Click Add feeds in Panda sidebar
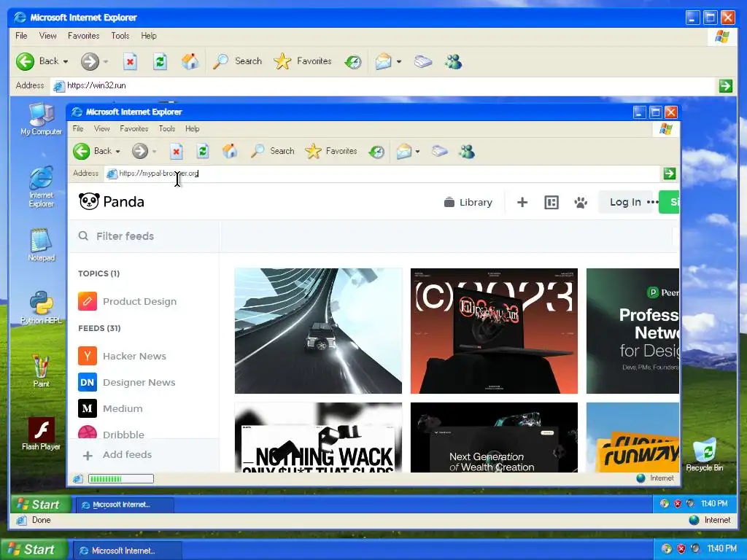The width and height of the screenshot is (747, 560). pos(117,455)
